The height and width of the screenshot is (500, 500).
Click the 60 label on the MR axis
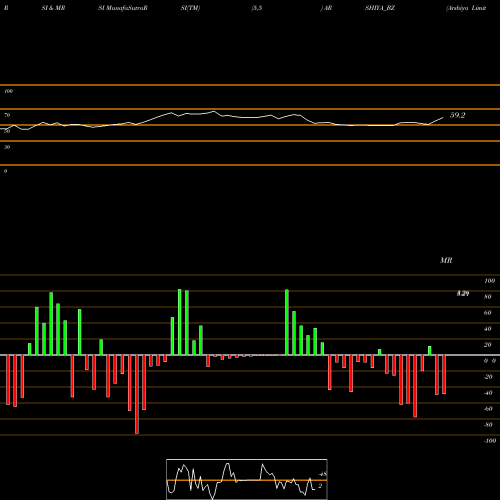coord(488,313)
